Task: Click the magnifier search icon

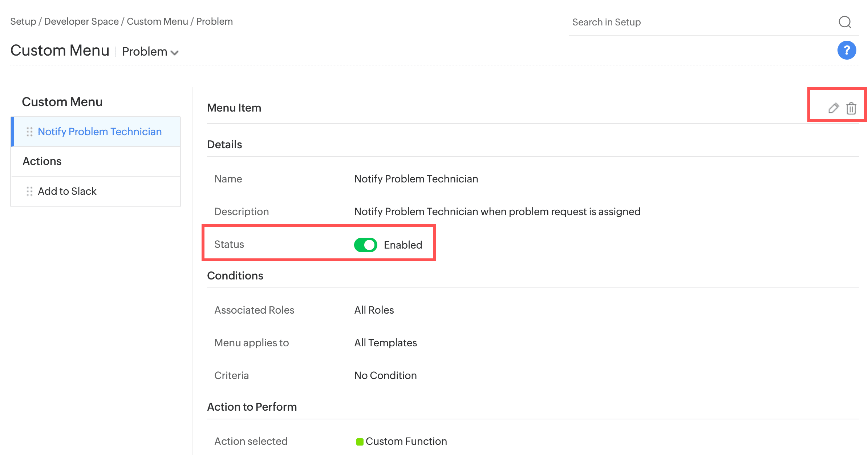Action: point(845,22)
